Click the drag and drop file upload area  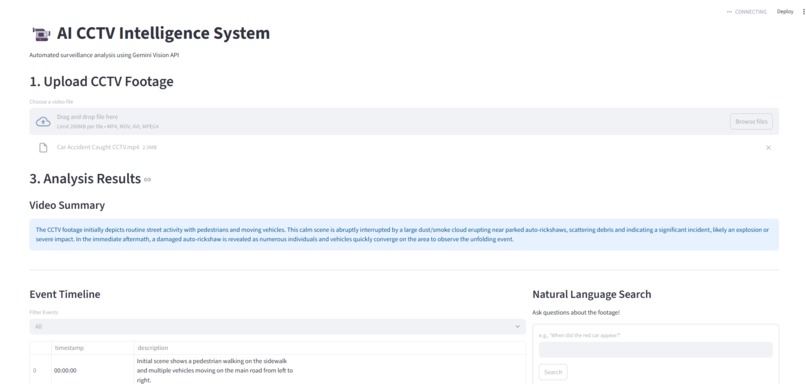tap(404, 121)
